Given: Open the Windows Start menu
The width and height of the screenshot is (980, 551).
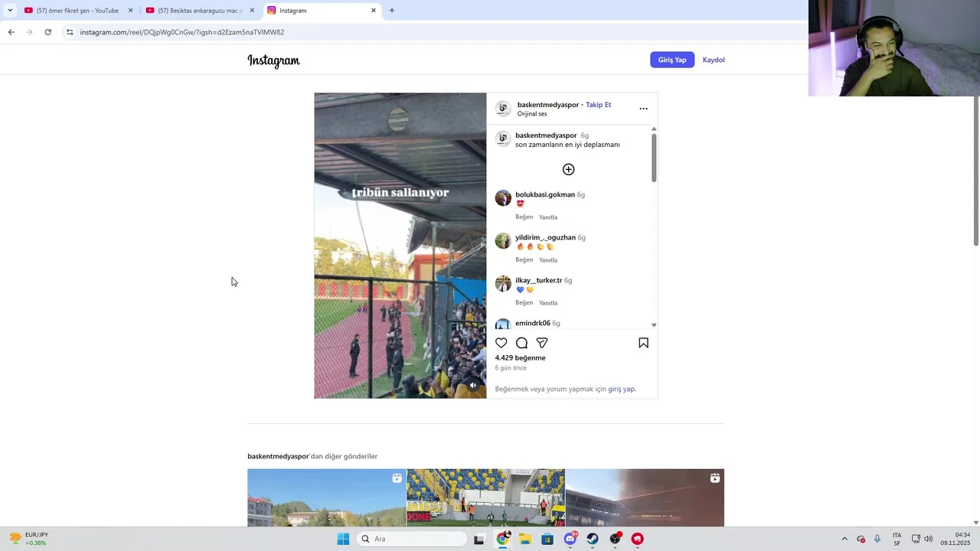Looking at the screenshot, I should 343,539.
